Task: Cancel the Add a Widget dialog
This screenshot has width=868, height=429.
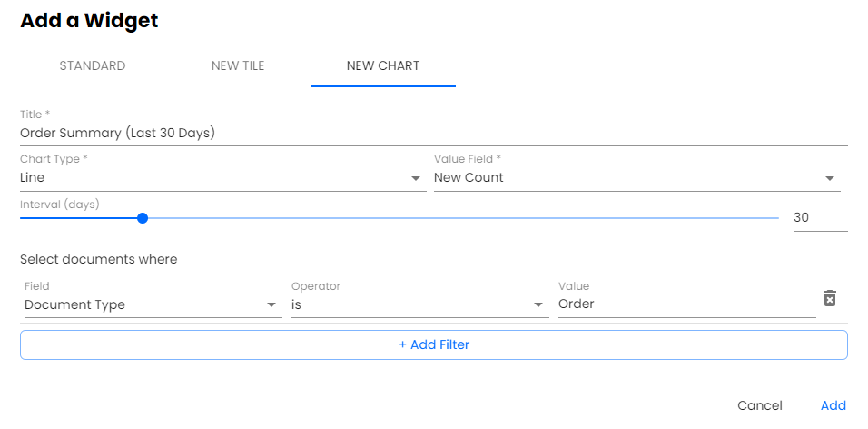Action: (760, 405)
